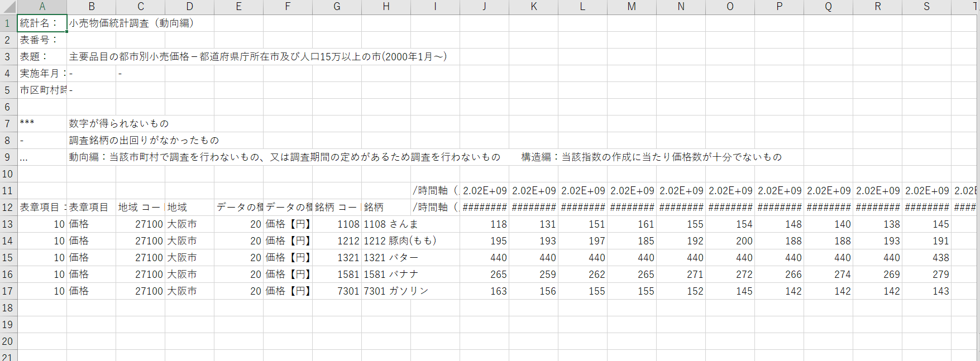Select column H header
The image size is (980, 361).
pos(386,7)
